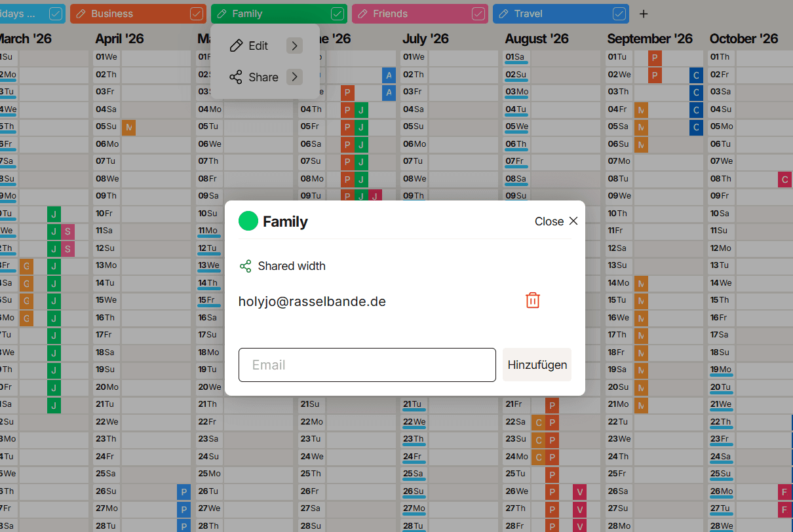Click the green J event on June 04
The width and height of the screenshot is (793, 532).
click(x=361, y=109)
